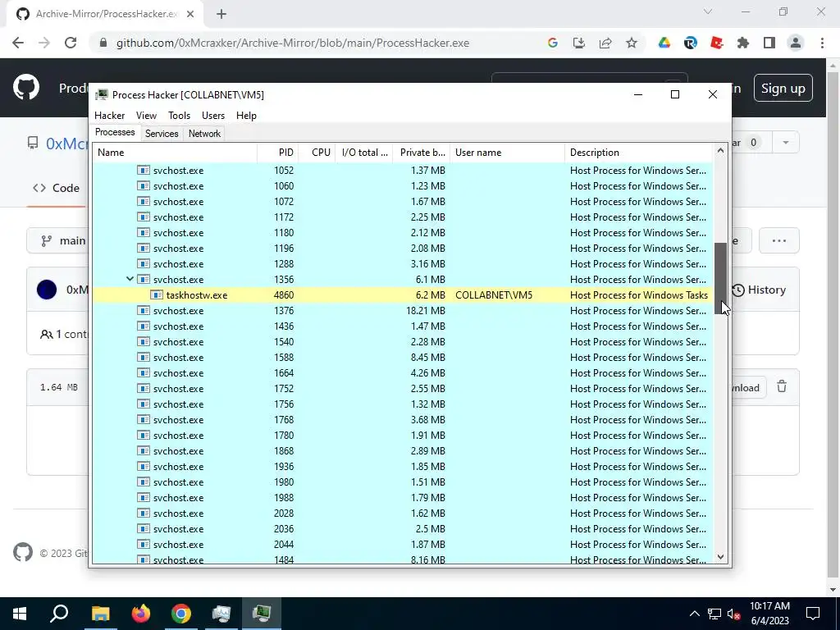Screen dimensions: 840x630
Task: Click the process list scrollbar thumb
Action: click(x=720, y=279)
